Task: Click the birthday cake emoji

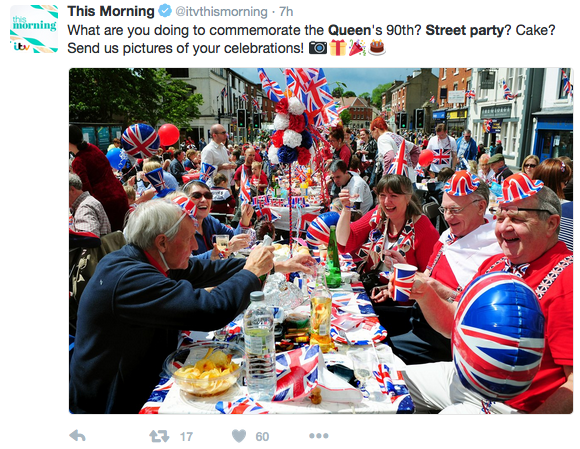Action: pyautogui.click(x=377, y=48)
